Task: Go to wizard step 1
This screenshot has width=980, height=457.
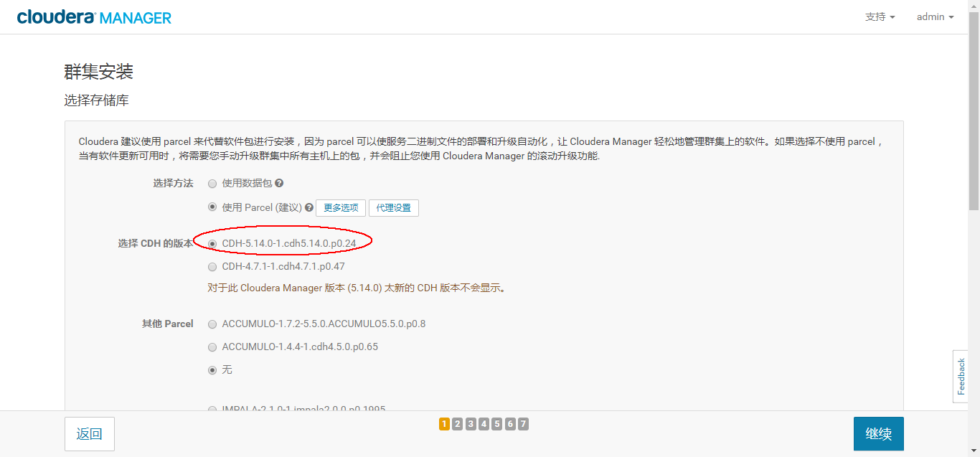Action: tap(444, 424)
